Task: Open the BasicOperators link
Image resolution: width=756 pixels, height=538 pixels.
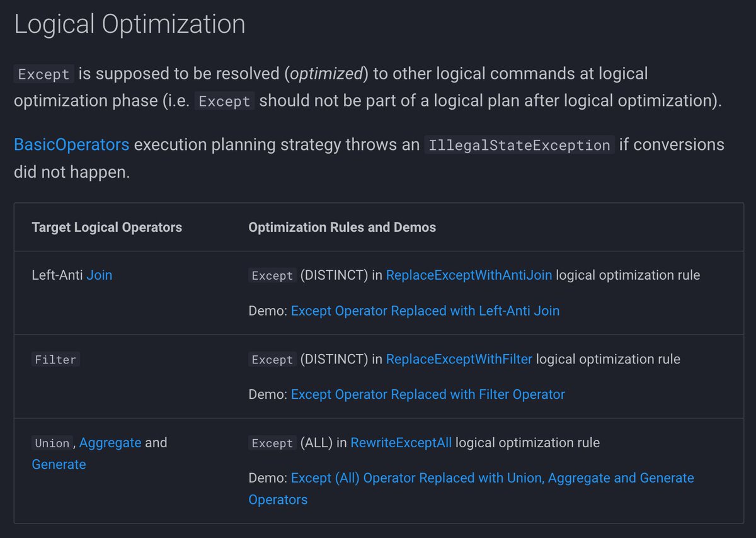Action: [x=71, y=145]
